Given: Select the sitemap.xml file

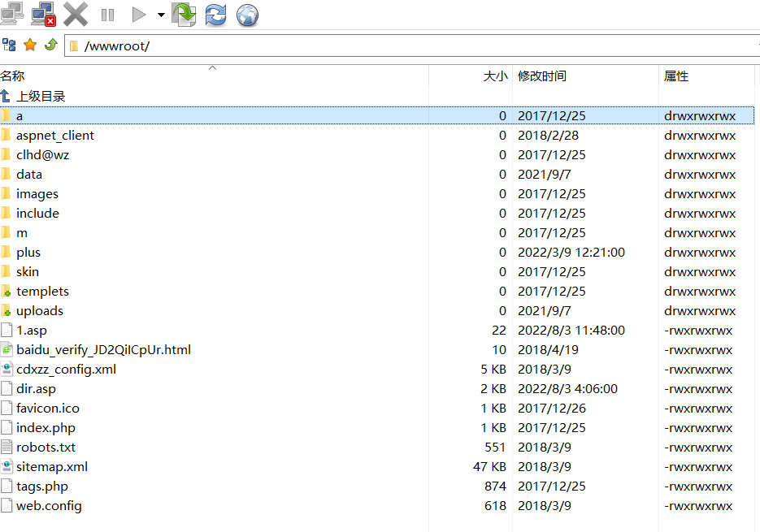Looking at the screenshot, I should point(51,467).
